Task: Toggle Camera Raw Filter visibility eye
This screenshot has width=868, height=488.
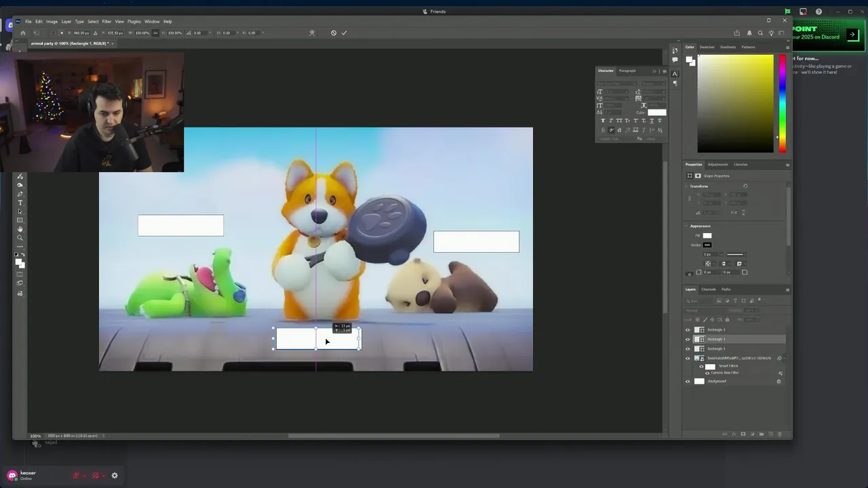Action: 707,373
